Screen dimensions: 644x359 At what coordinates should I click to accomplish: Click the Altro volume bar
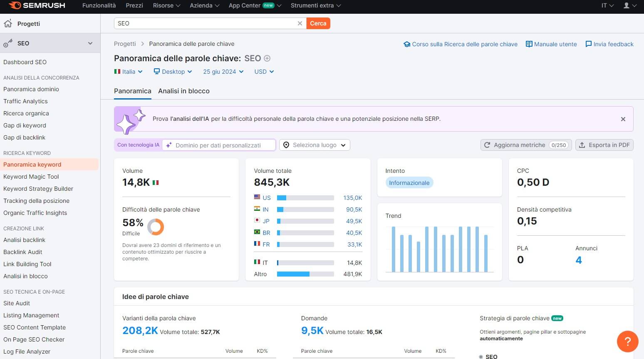pyautogui.click(x=305, y=274)
